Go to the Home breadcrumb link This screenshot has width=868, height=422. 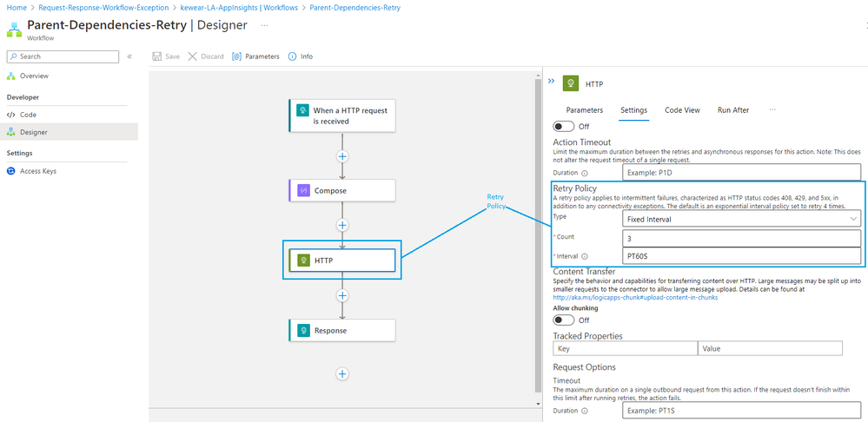(17, 8)
